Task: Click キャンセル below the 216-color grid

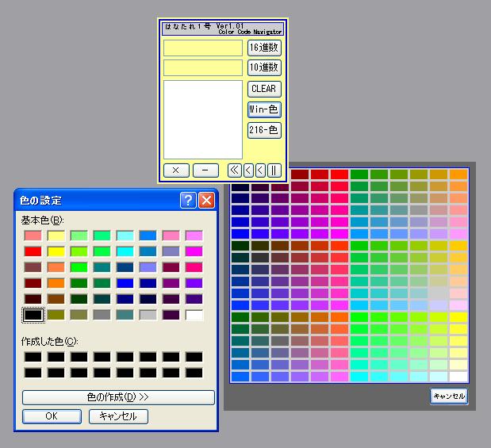Action: [x=449, y=396]
